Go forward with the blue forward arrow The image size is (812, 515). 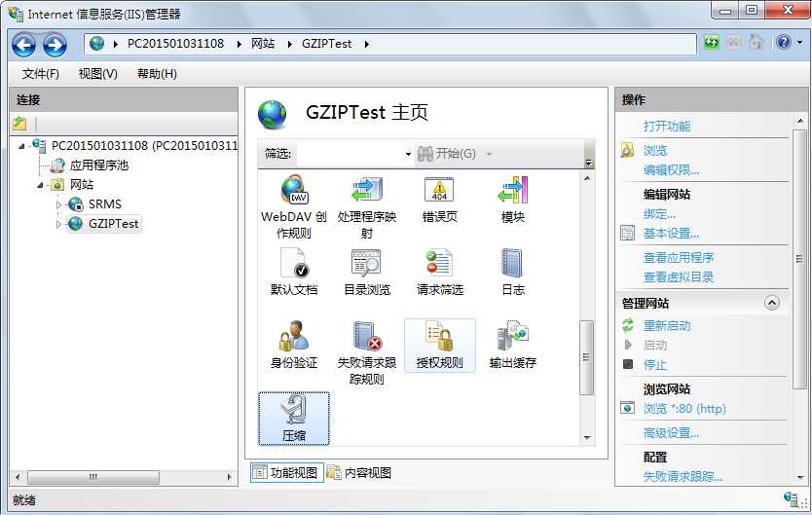click(55, 45)
